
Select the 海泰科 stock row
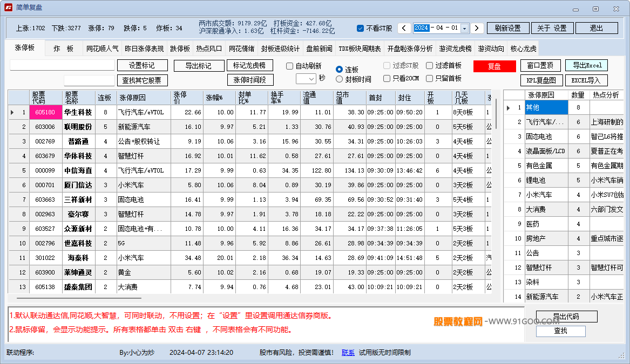[249, 258]
